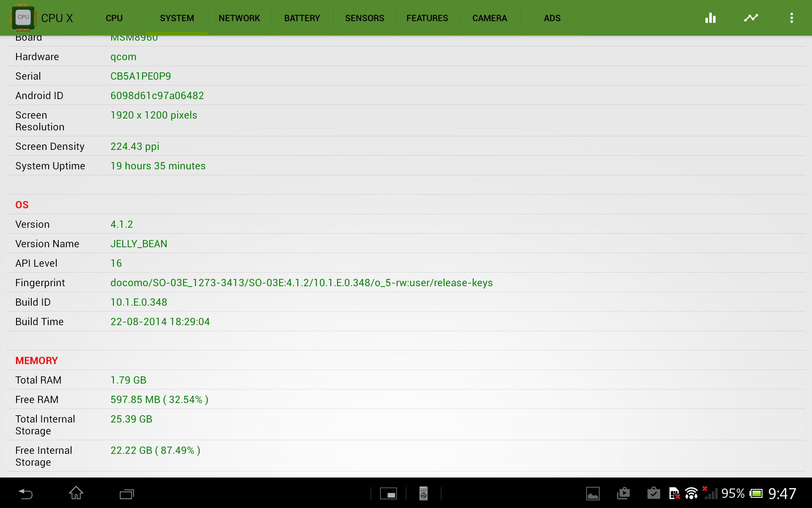This screenshot has height=508, width=812.
Task: Tap the Wi-Fi status icon
Action: (691, 494)
